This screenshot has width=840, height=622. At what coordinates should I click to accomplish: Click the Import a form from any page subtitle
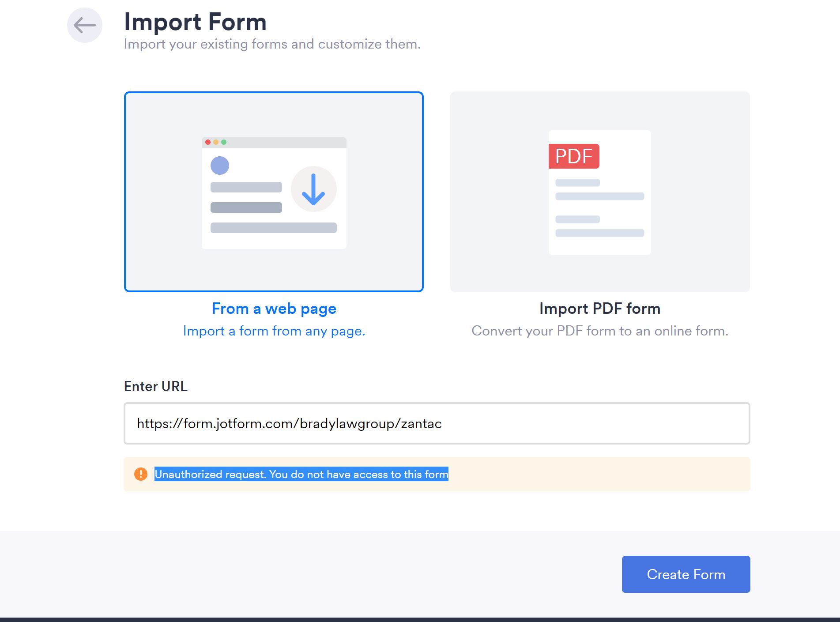[274, 331]
